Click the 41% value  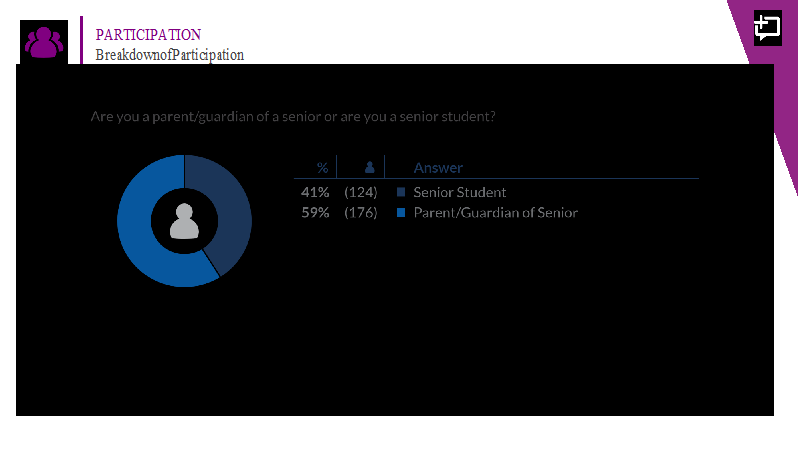click(x=315, y=192)
